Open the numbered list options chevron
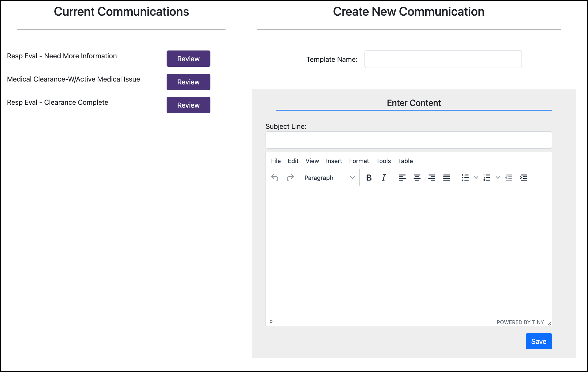 (498, 177)
